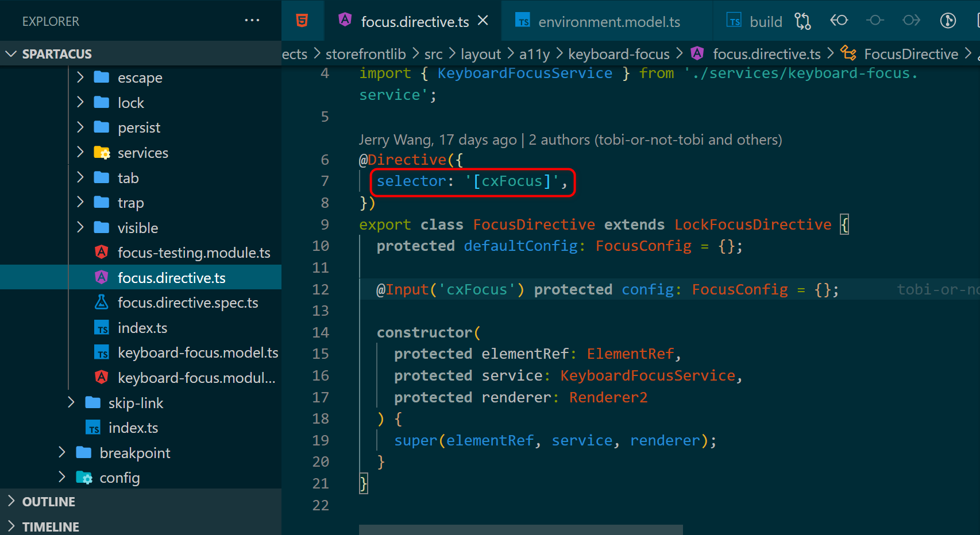980x535 pixels.
Task: Go to previous change arrow icon
Action: pyautogui.click(x=839, y=21)
